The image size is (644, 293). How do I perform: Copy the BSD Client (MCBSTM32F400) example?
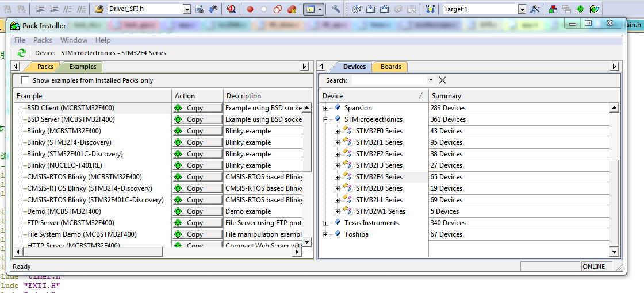198,108
